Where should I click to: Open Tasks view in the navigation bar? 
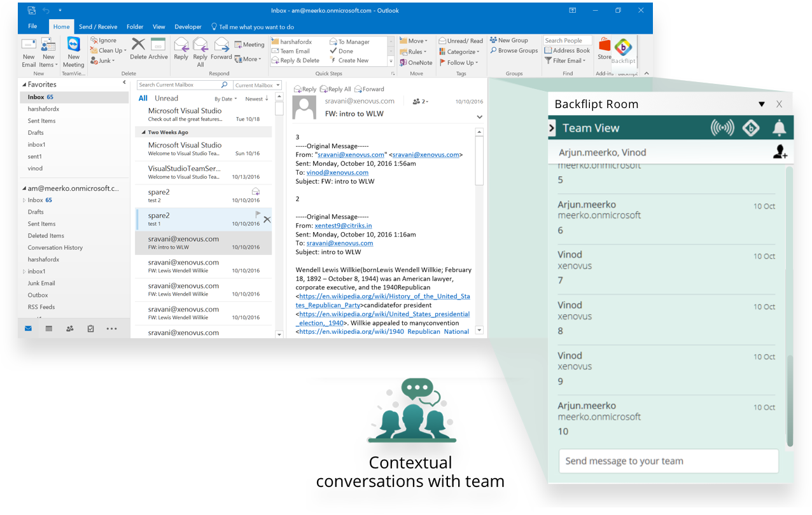coord(90,329)
